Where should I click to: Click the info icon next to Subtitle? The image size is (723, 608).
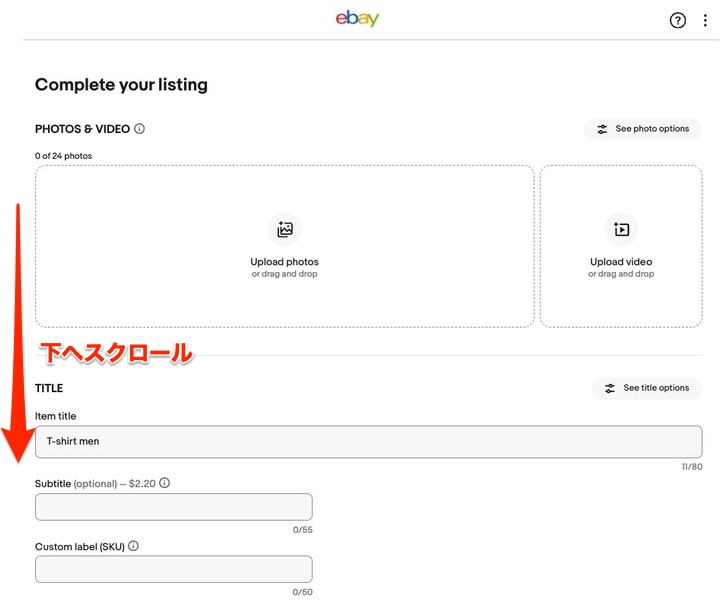pos(165,483)
